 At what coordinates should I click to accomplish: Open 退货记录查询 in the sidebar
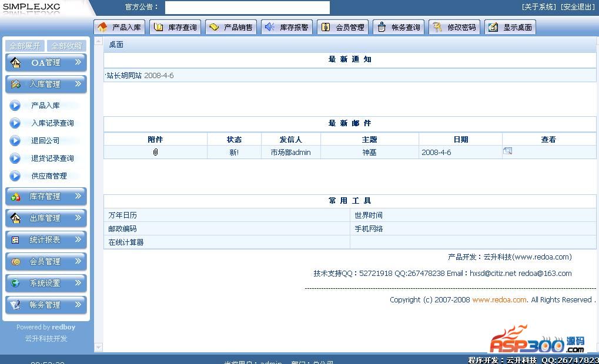pyautogui.click(x=53, y=159)
